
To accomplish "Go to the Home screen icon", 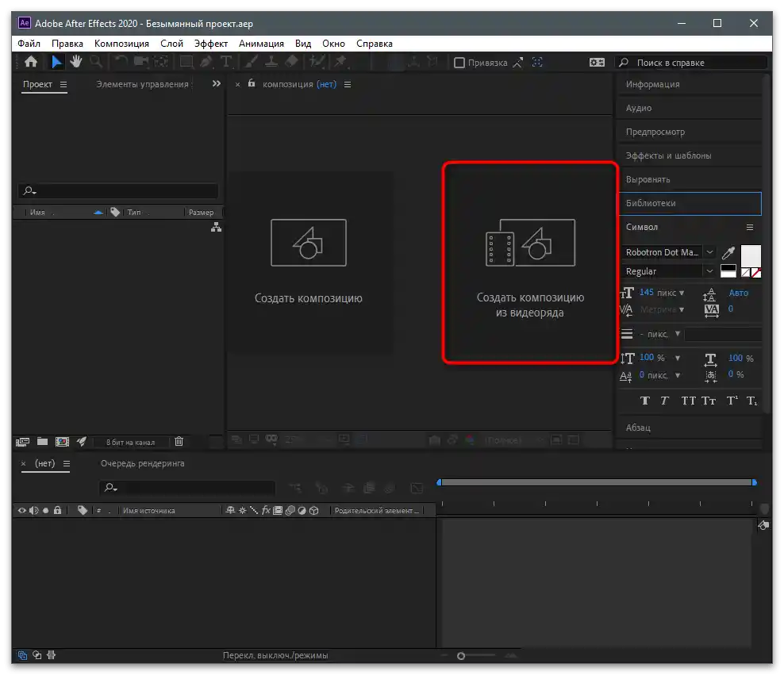I will (31, 62).
